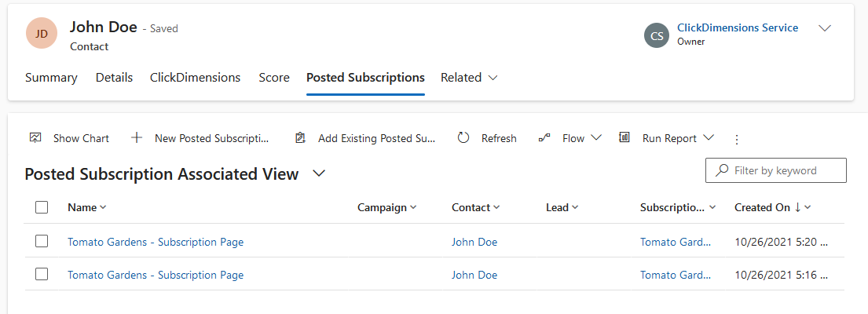Check the row created at 10/26/2021 5:20
Image resolution: width=868 pixels, height=314 pixels.
point(42,241)
